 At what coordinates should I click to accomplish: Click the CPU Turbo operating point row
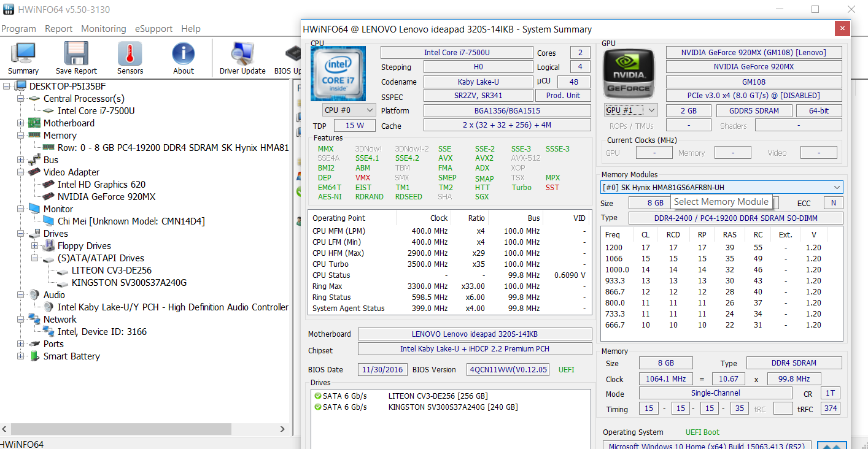(x=448, y=264)
